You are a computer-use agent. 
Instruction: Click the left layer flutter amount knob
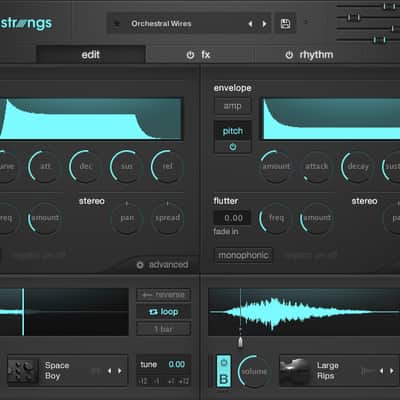(x=45, y=218)
